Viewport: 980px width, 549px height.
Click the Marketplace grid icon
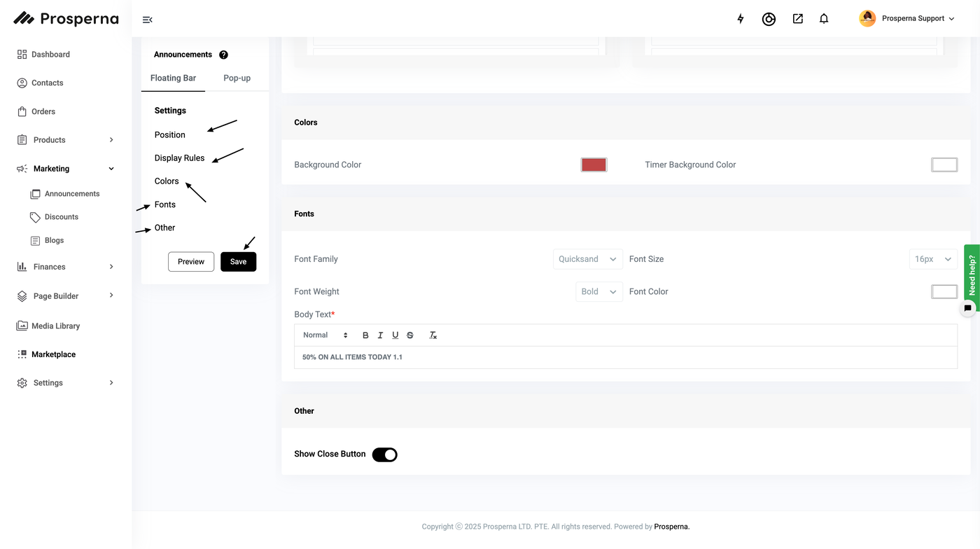[x=22, y=354]
